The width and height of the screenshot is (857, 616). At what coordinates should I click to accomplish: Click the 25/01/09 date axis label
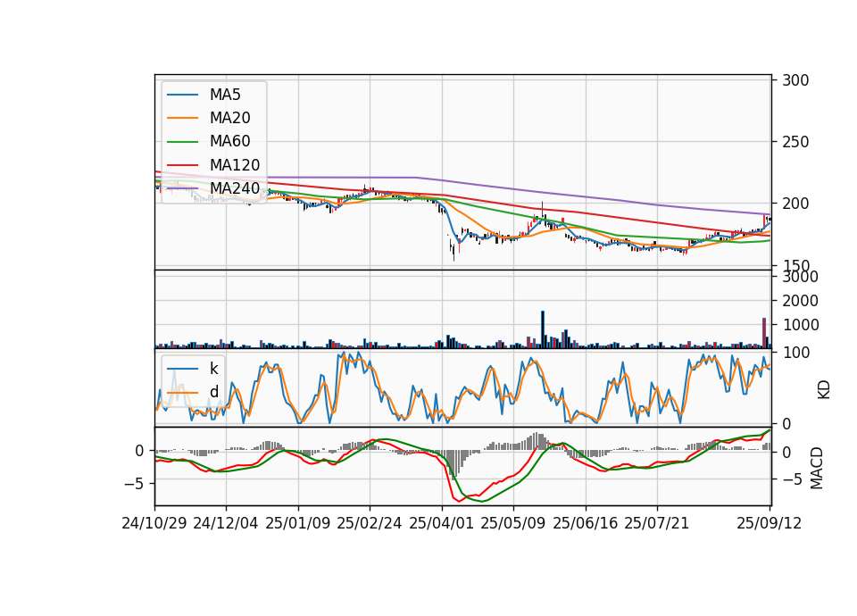tap(298, 524)
